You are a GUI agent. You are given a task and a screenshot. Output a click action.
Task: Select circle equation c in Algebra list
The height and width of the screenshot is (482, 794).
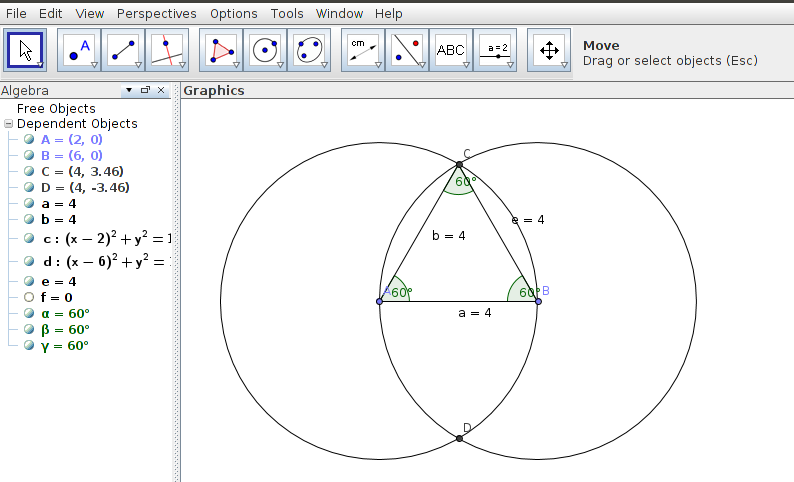[x=107, y=238]
